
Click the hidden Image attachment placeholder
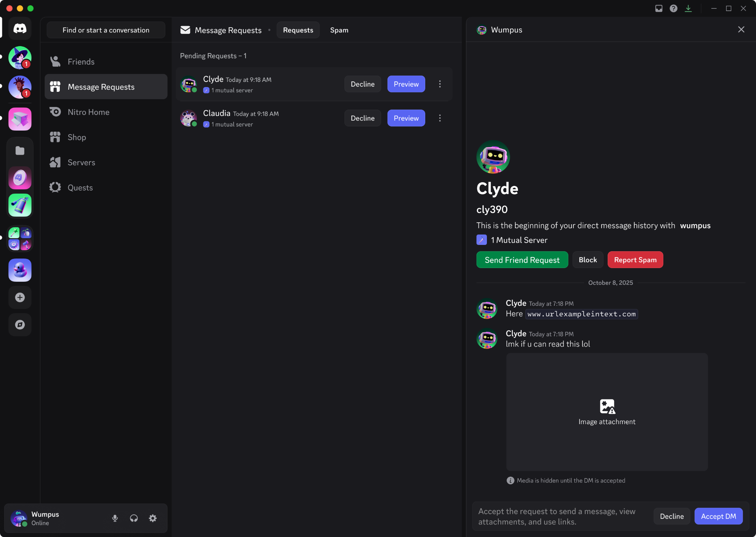point(607,412)
